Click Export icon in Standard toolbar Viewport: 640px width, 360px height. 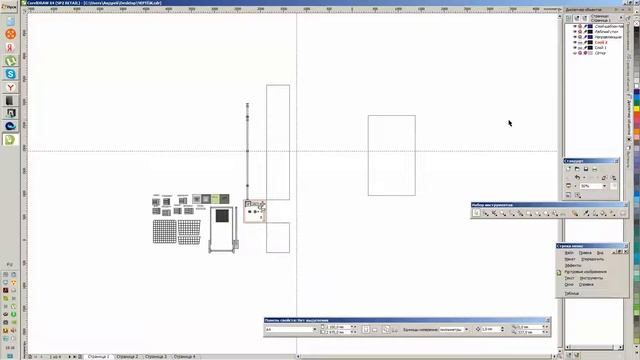coord(613,178)
